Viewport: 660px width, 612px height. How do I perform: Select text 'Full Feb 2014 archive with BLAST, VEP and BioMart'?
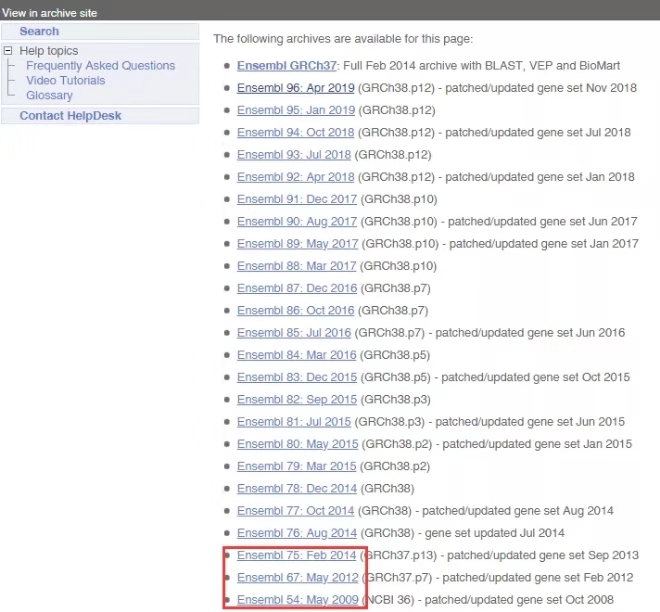482,66
